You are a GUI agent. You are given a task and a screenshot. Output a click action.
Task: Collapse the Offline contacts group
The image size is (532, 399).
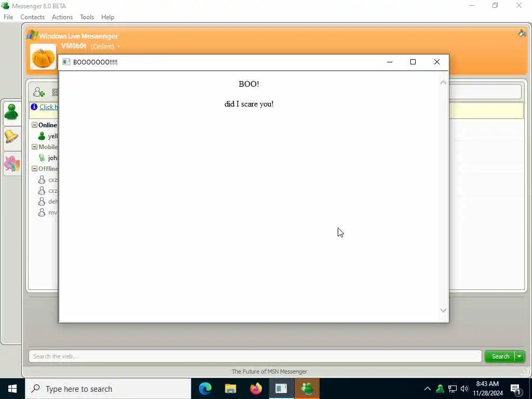coord(34,168)
